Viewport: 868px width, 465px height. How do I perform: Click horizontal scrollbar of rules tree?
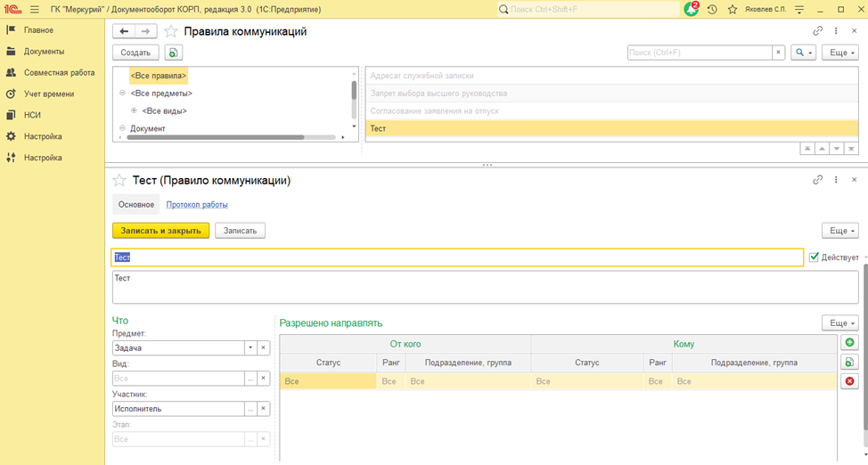pyautogui.click(x=216, y=137)
